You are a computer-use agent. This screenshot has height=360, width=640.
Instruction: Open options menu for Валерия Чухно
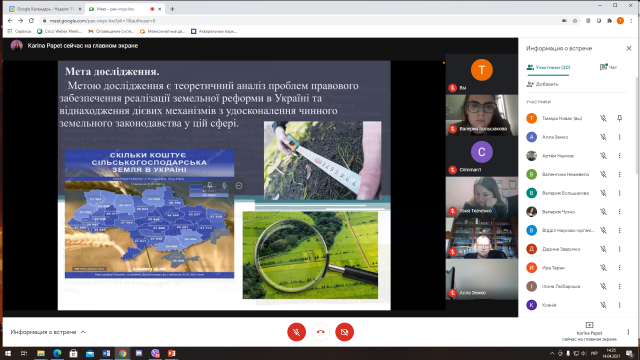(619, 212)
